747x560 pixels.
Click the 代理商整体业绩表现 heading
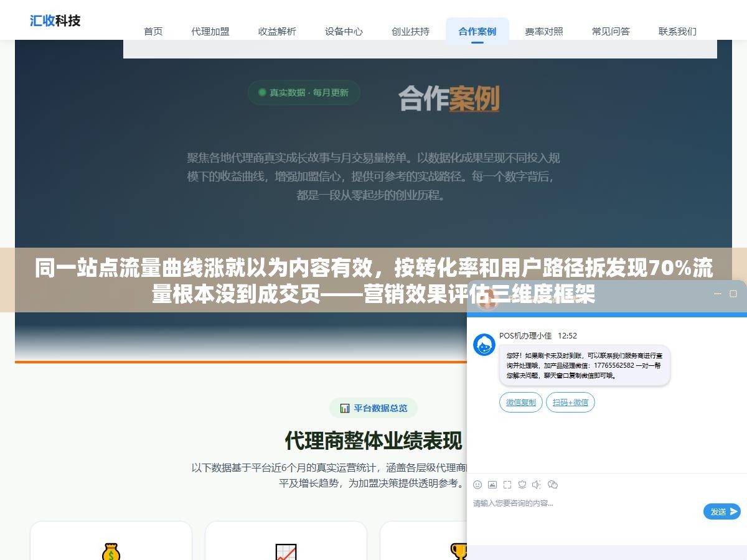[x=374, y=441]
